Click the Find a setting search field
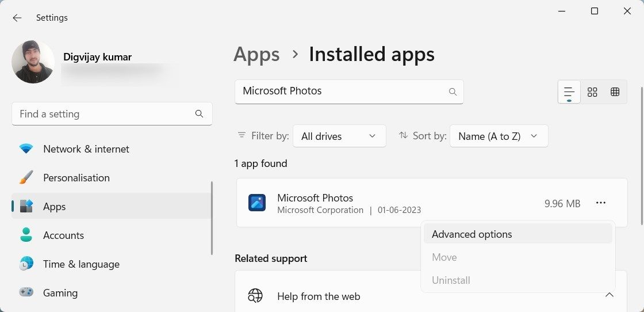 [x=103, y=114]
